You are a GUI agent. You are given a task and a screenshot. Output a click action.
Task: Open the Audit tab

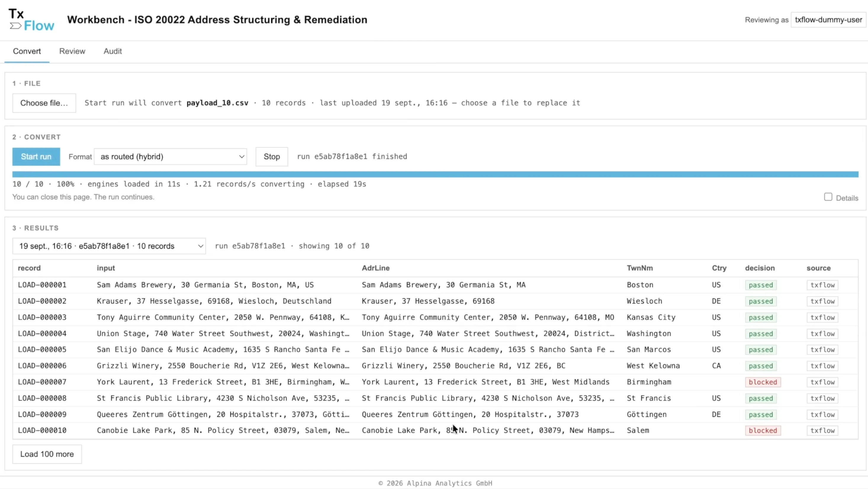click(x=112, y=51)
